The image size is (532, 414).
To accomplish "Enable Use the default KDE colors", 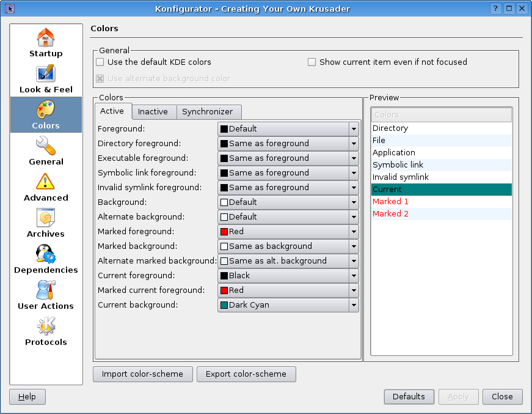I will point(100,62).
